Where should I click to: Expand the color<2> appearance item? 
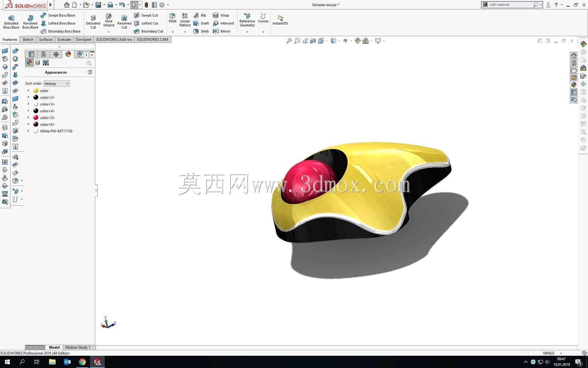point(28,97)
